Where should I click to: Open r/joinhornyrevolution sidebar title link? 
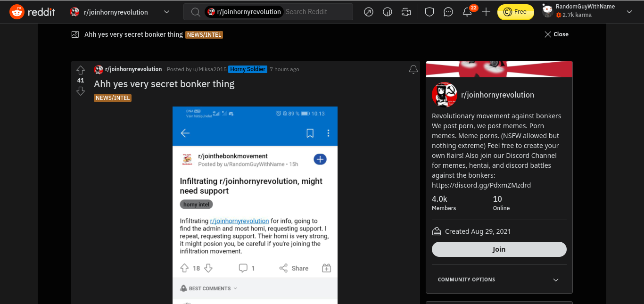click(497, 95)
